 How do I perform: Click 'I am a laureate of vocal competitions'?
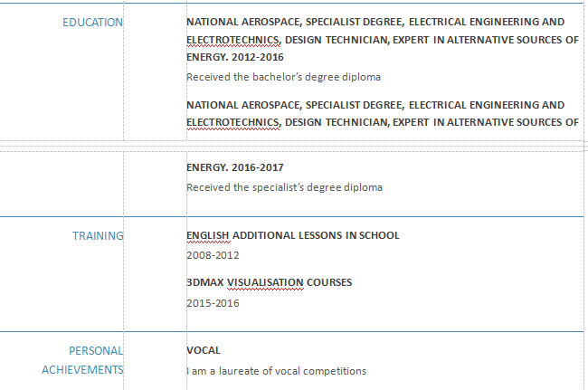276,370
